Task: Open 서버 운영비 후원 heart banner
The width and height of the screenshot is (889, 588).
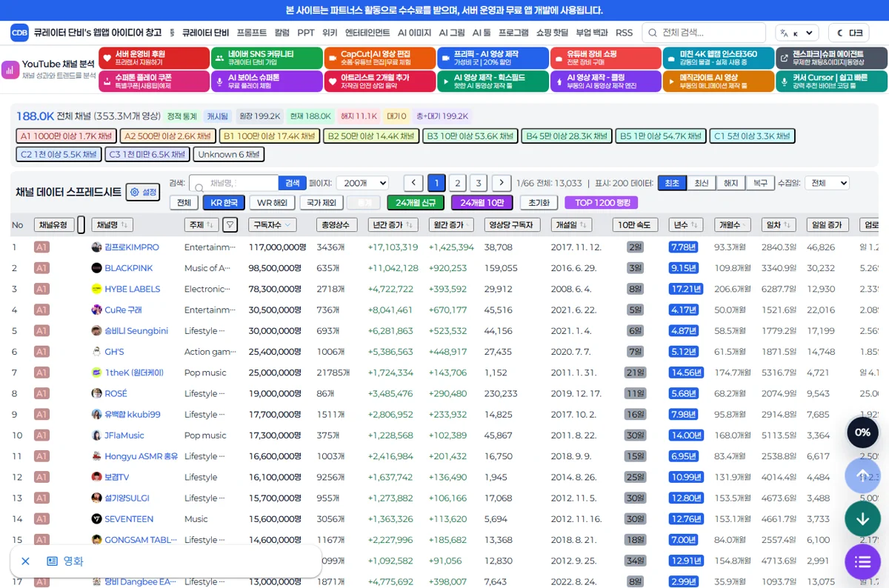Action: tap(154, 59)
